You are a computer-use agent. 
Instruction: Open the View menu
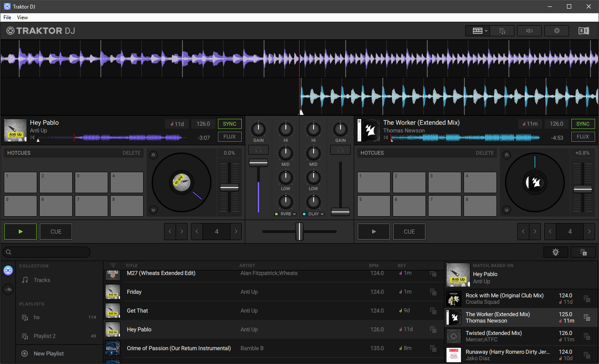click(22, 18)
